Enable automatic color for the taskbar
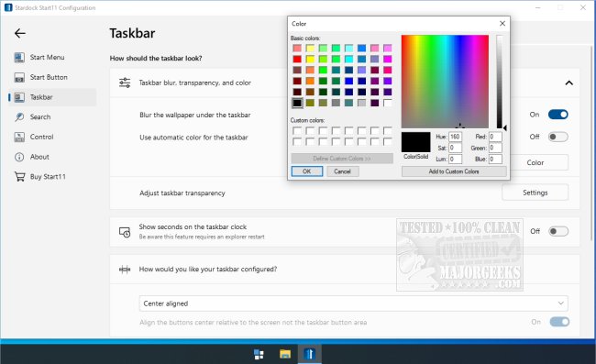This screenshot has height=364, width=596. pyautogui.click(x=558, y=137)
